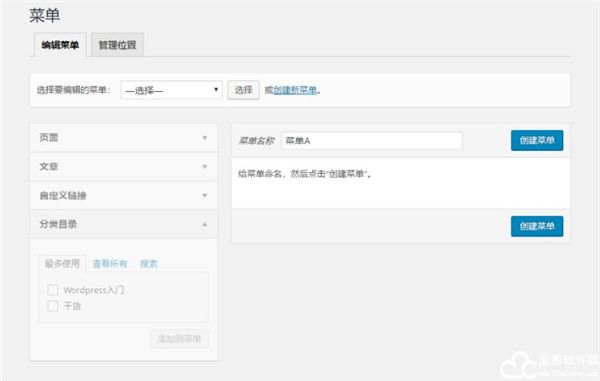The width and height of the screenshot is (600, 381).
Task: Open the 搜索 tab in 分类目录
Action: pos(149,264)
